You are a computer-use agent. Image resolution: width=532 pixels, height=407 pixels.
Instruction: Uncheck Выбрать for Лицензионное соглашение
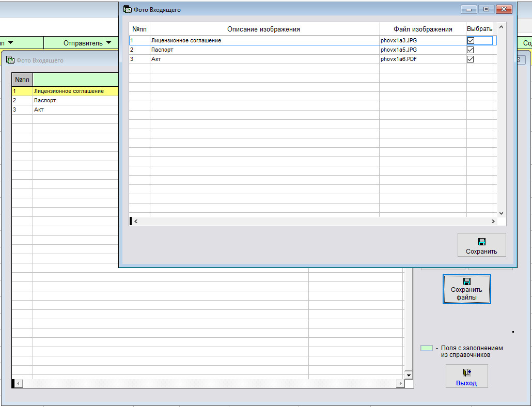(471, 40)
